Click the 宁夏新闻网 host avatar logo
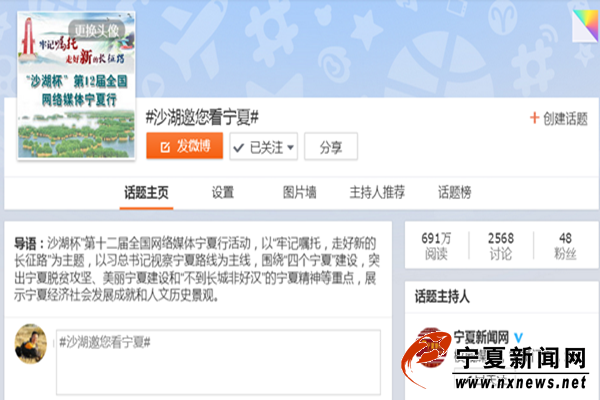Viewport: 600px width, 400px height. pyautogui.click(x=430, y=346)
